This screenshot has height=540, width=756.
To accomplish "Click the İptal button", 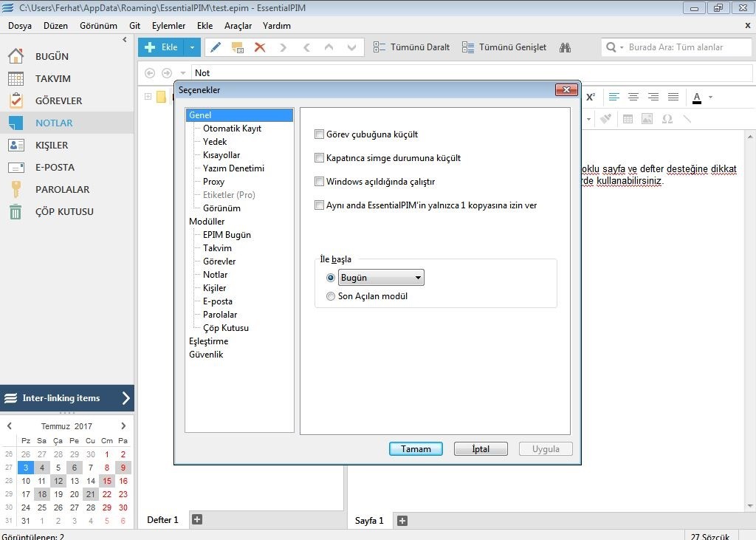I will (481, 449).
